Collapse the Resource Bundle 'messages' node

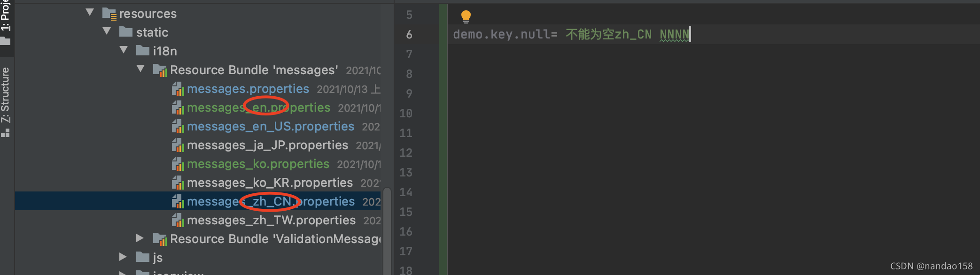[140, 69]
